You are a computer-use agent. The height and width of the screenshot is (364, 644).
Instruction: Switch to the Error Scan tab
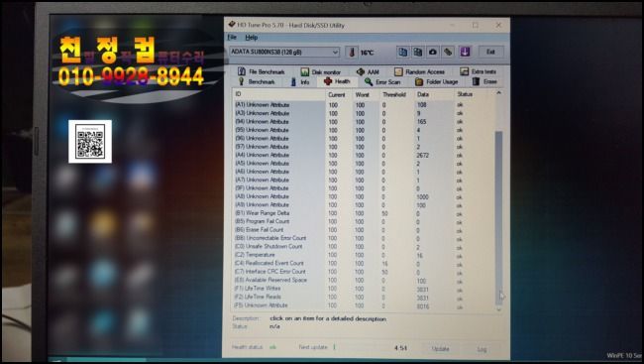click(x=382, y=82)
